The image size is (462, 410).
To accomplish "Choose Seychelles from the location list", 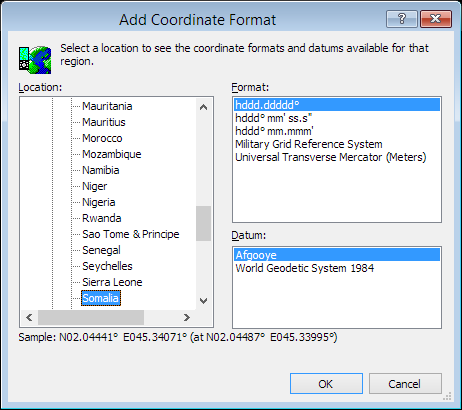I will click(107, 266).
